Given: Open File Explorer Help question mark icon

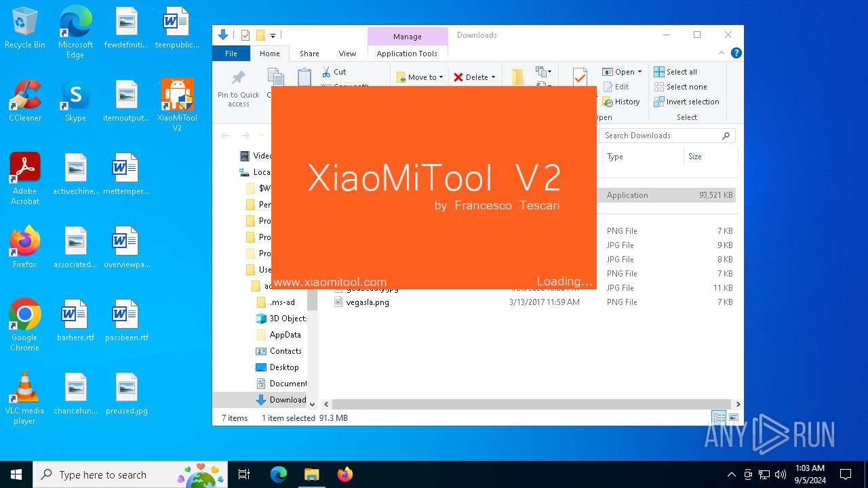Looking at the screenshot, I should [x=736, y=53].
